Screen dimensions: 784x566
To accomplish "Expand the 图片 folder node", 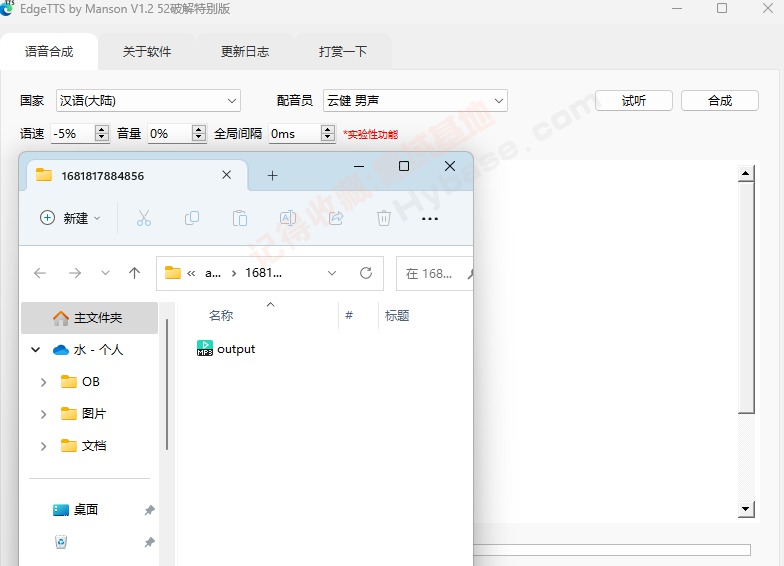I will pyautogui.click(x=44, y=414).
